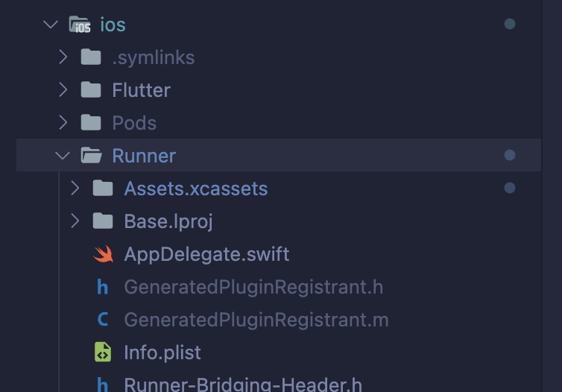The height and width of the screenshot is (392, 562).
Task: Open GeneratedPluginRegistrant.m file
Action: click(256, 320)
